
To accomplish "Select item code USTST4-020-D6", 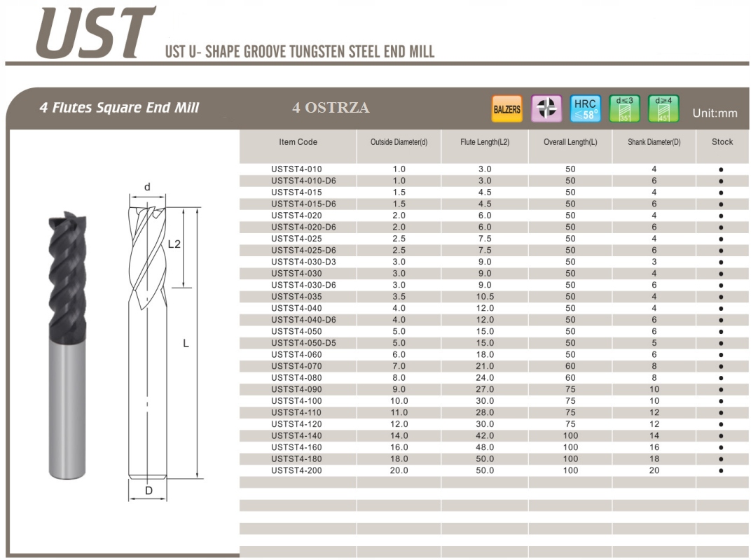I will (x=303, y=227).
